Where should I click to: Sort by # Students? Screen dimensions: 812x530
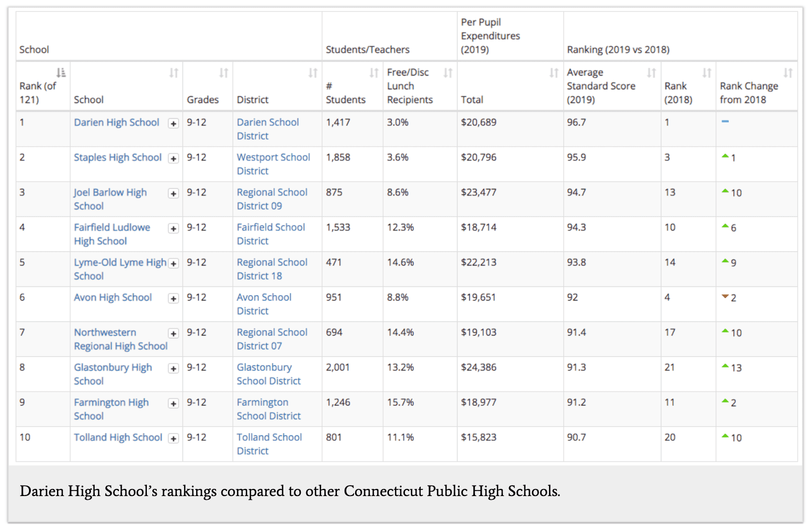[374, 72]
